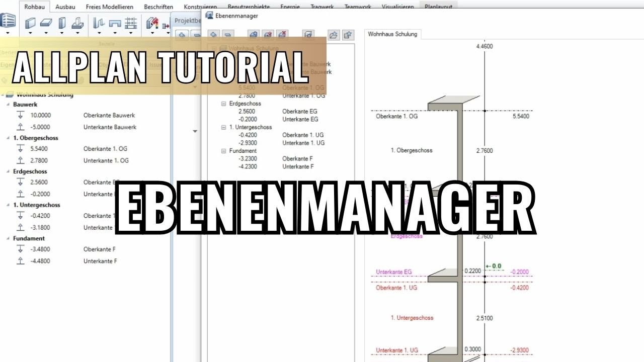Select the Column tool in the ribbon

tap(62, 23)
